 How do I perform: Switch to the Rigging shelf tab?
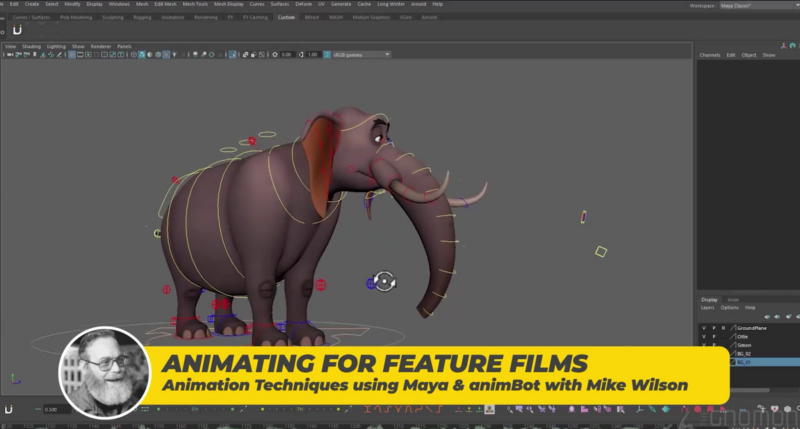[x=144, y=17]
